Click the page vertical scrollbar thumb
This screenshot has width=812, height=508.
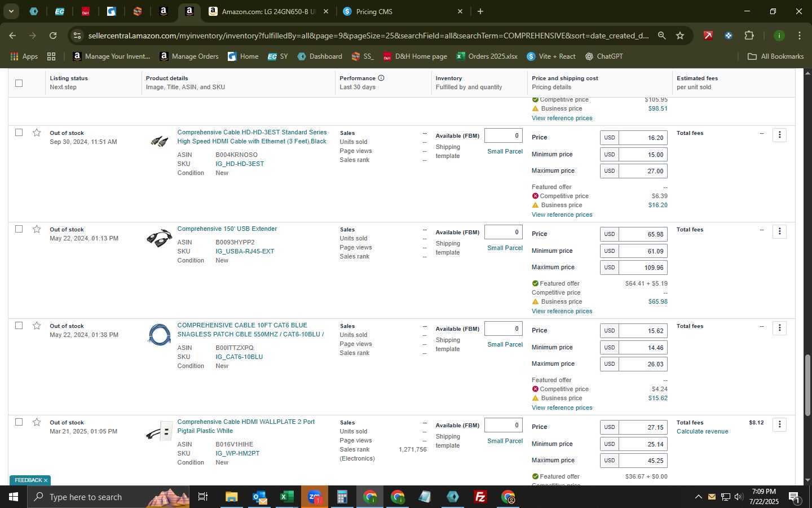(x=807, y=386)
